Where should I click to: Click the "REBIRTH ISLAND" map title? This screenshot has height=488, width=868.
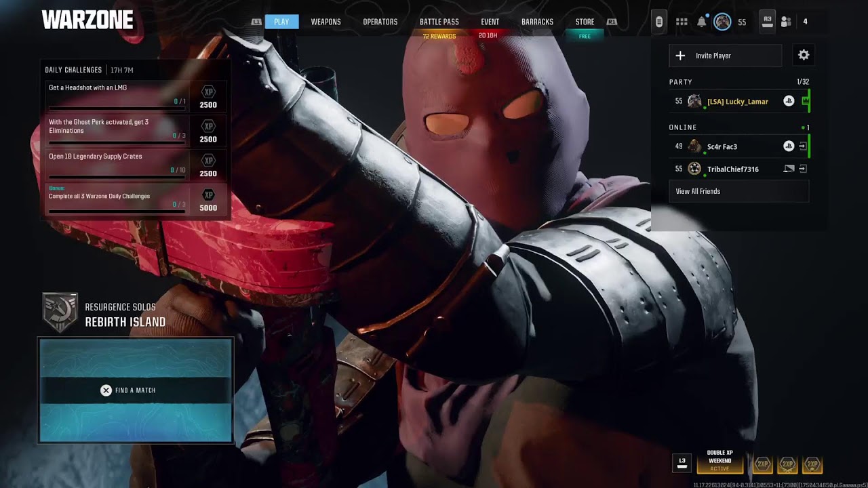pos(125,322)
